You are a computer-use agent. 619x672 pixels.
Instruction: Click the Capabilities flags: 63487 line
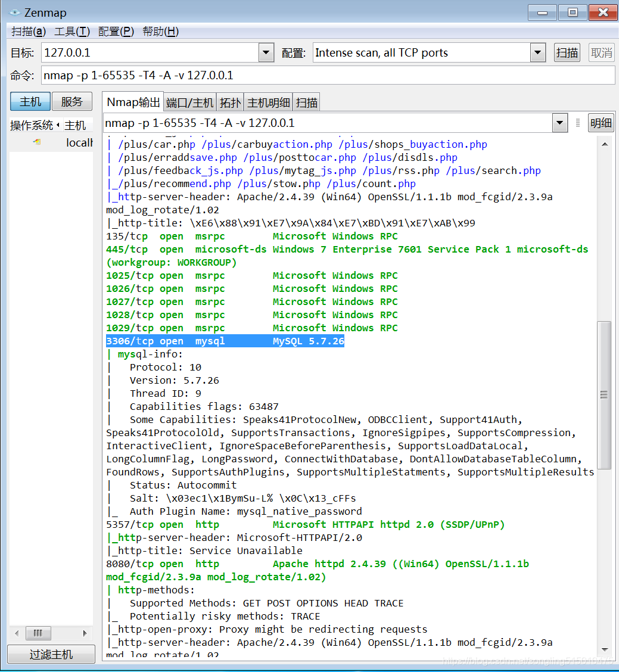point(204,407)
